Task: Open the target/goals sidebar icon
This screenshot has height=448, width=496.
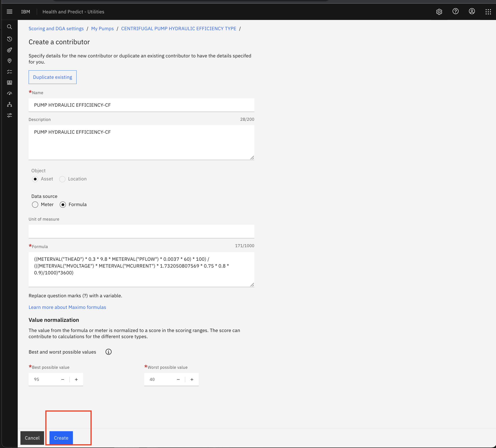Action: tap(10, 50)
